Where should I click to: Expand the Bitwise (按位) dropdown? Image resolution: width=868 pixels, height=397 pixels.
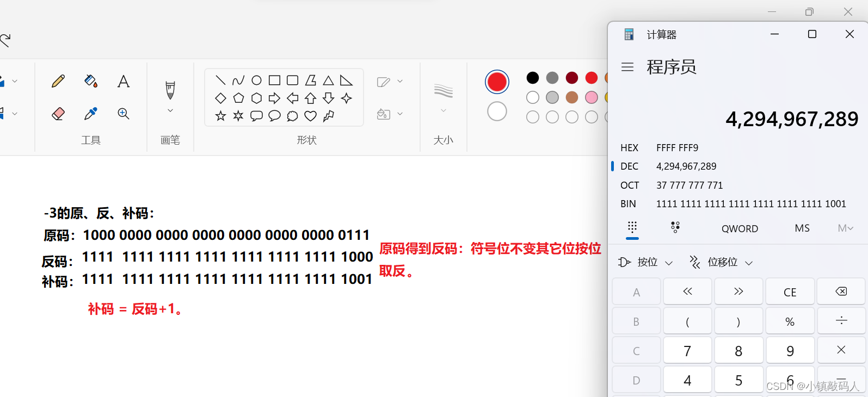point(646,263)
